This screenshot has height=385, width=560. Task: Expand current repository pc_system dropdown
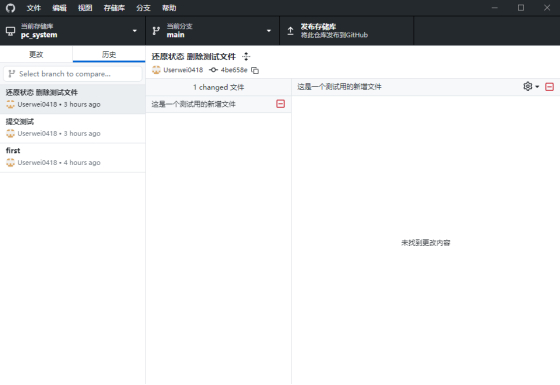point(72,31)
